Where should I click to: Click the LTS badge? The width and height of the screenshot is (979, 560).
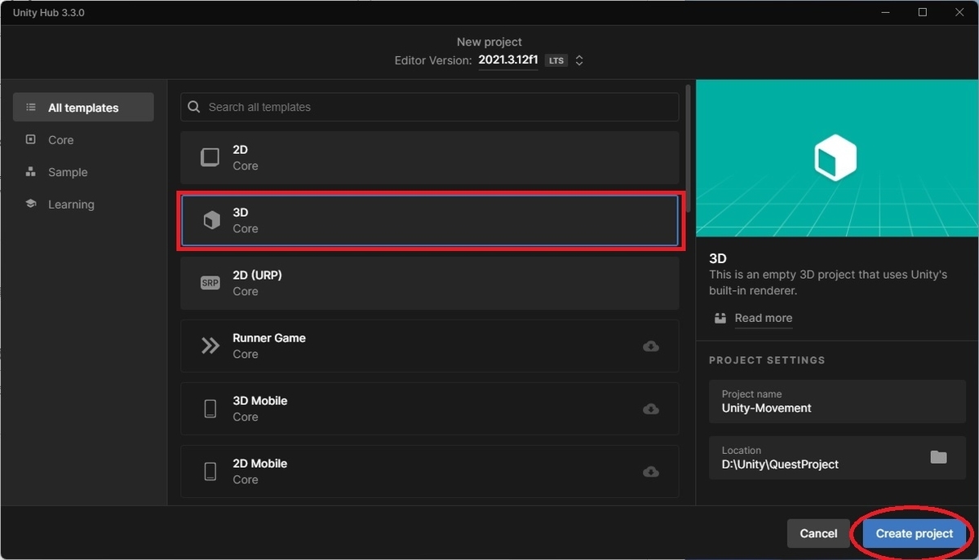point(556,60)
